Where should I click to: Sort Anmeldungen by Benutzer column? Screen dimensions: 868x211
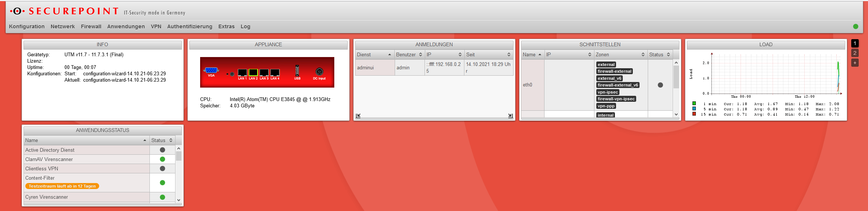click(409, 54)
